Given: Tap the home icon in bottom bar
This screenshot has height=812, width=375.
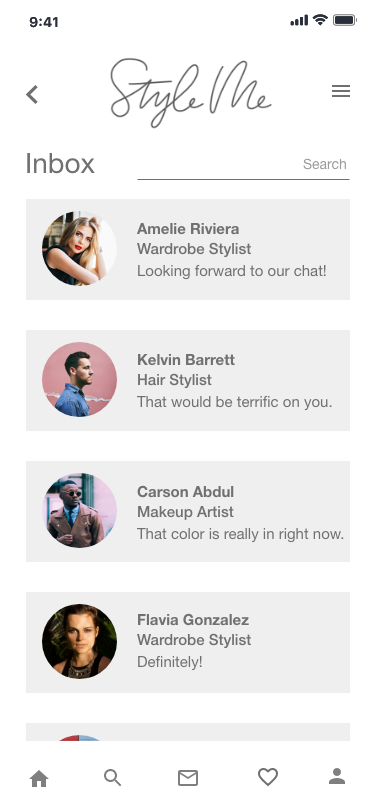Looking at the screenshot, I should [x=39, y=778].
